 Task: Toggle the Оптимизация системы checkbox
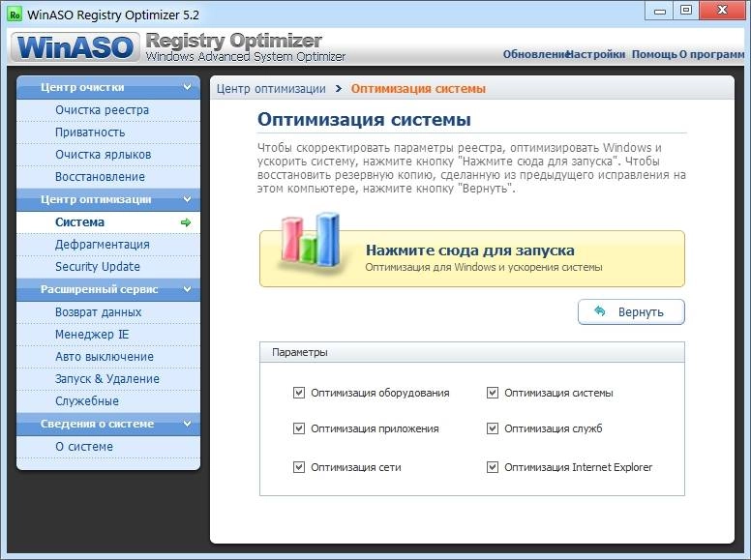coord(493,393)
